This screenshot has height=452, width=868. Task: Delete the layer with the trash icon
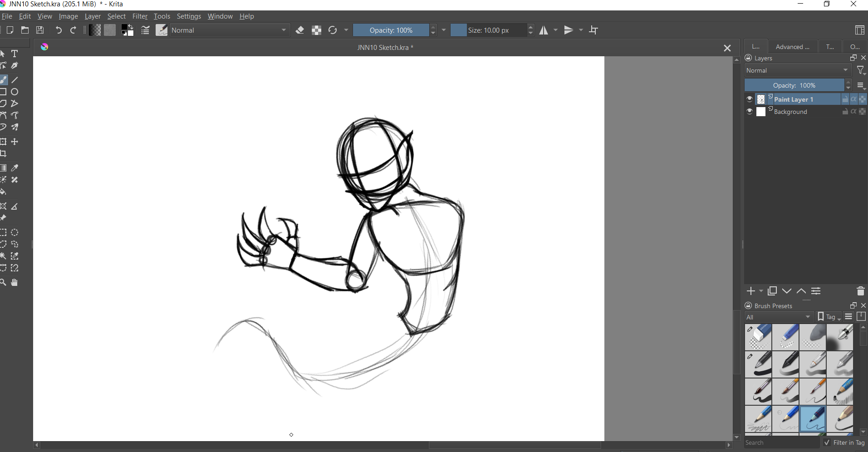pyautogui.click(x=860, y=291)
